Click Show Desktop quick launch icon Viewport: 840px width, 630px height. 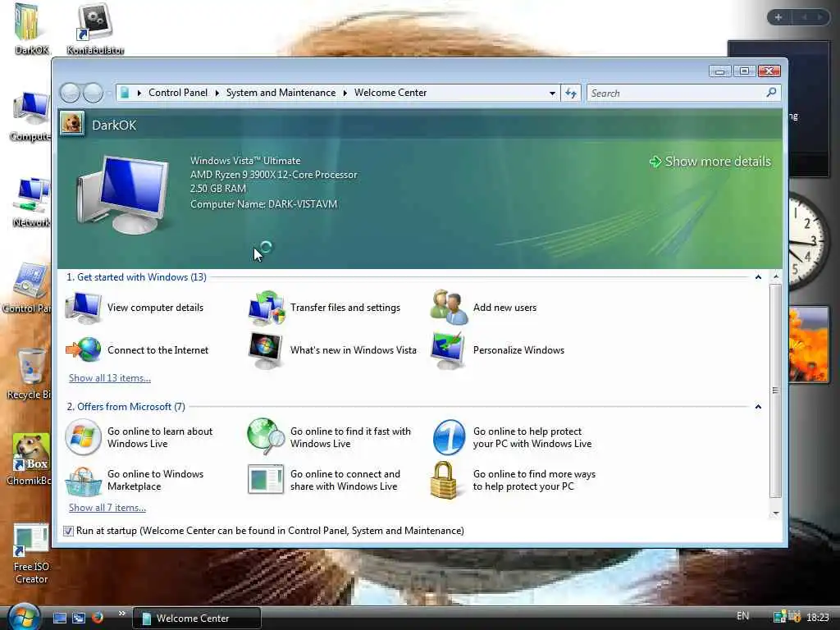pyautogui.click(x=59, y=618)
